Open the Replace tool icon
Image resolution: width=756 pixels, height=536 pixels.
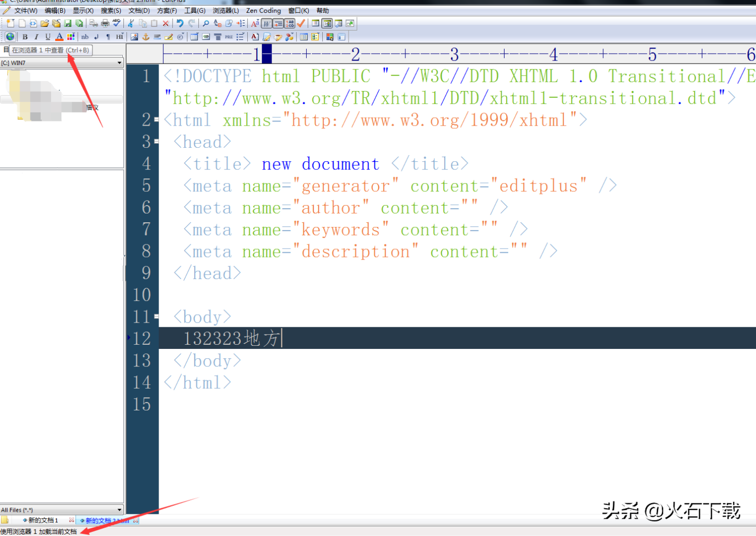coord(217,23)
